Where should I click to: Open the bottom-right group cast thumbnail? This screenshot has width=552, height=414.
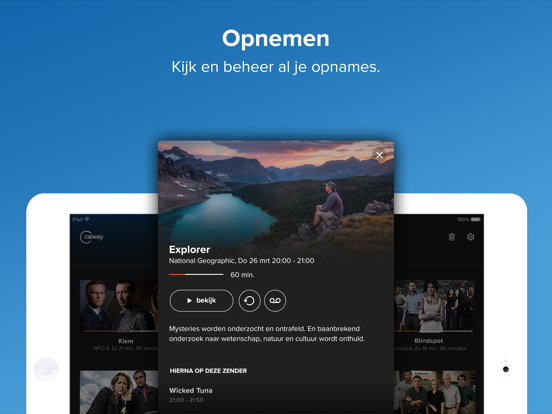point(435,392)
